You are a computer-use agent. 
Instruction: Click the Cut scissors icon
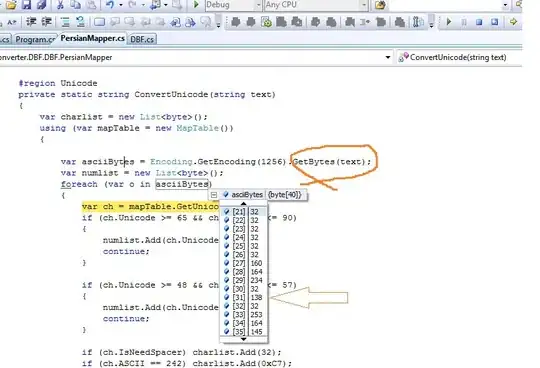pyautogui.click(x=60, y=5)
